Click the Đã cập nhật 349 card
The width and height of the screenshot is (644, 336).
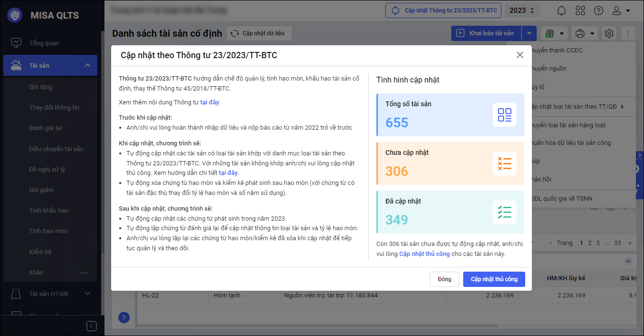(x=450, y=212)
